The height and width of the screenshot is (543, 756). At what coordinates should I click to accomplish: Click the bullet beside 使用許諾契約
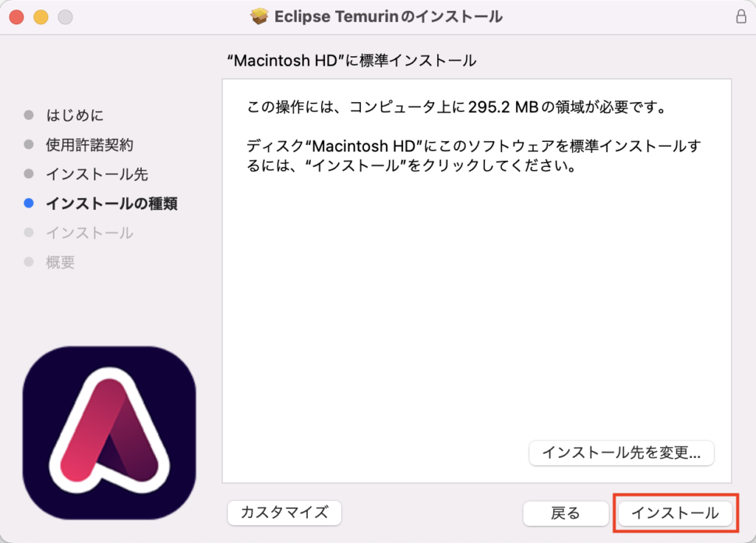tap(29, 144)
